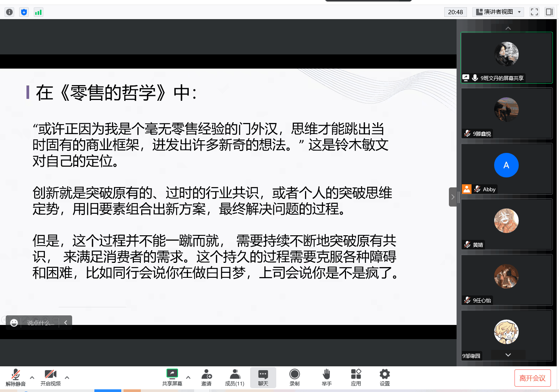Open the blue security shield icon

point(24,12)
